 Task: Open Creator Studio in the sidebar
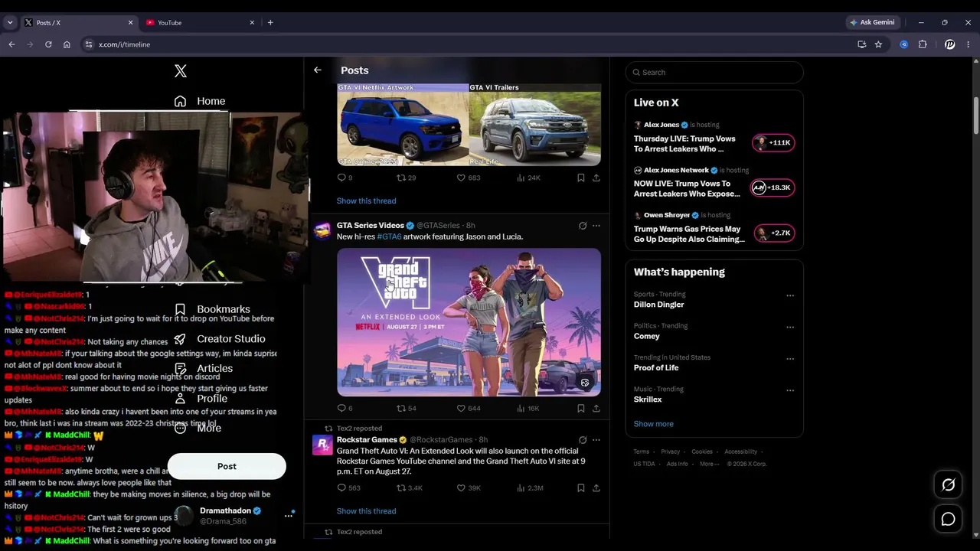tap(220, 339)
